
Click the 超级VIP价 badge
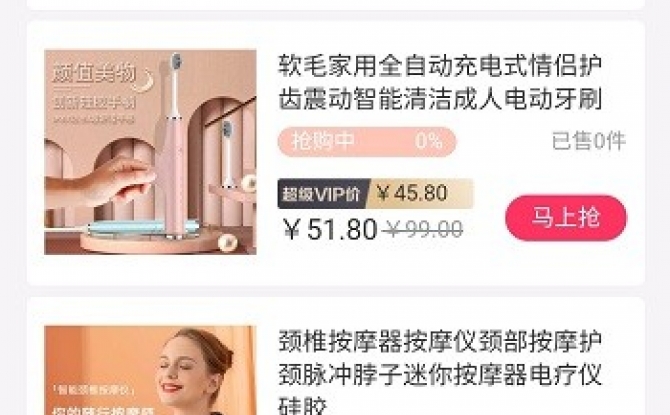pos(322,194)
